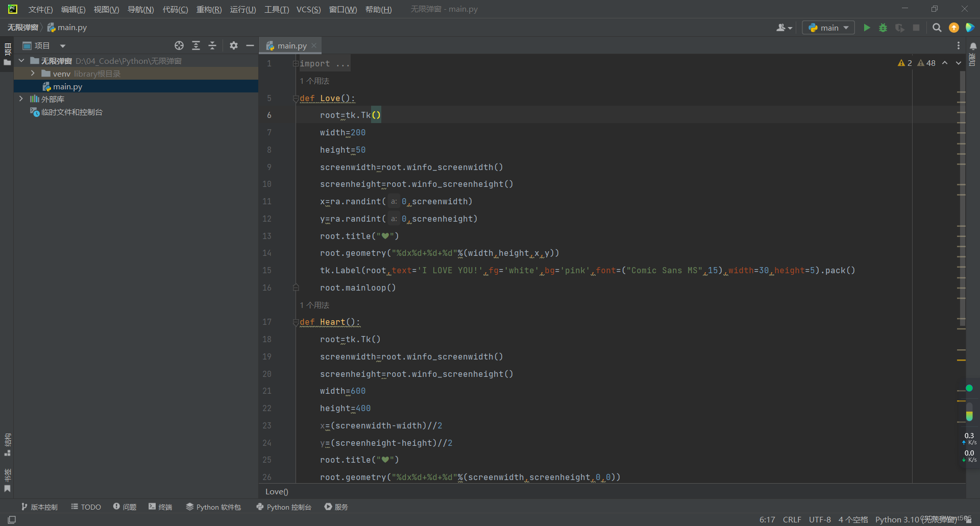The image size is (980, 526).
Task: Click the UTF-8 encoding status
Action: tap(820, 519)
